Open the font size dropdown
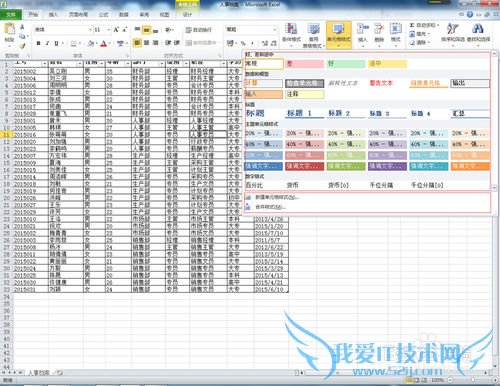This screenshot has width=500, height=386. pos(109,30)
